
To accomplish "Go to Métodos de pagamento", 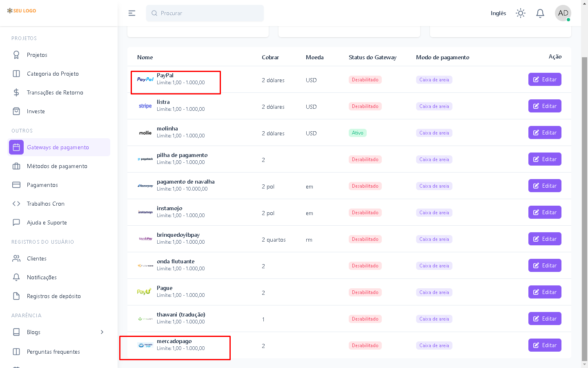I will tap(57, 166).
